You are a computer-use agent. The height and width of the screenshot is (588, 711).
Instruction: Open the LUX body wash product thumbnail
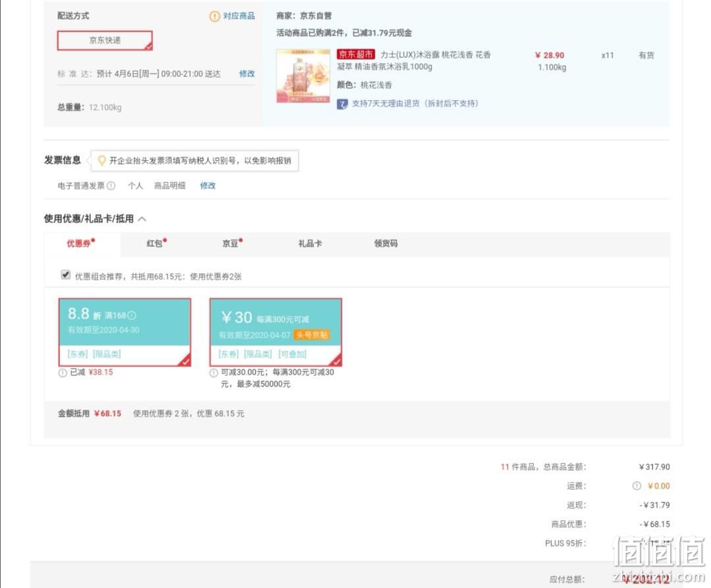coord(303,76)
